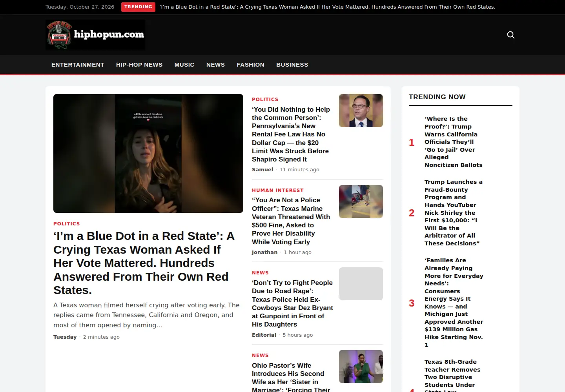This screenshot has height=392, width=565.
Task: Click author name Tuesday under featured story
Action: pyautogui.click(x=65, y=337)
